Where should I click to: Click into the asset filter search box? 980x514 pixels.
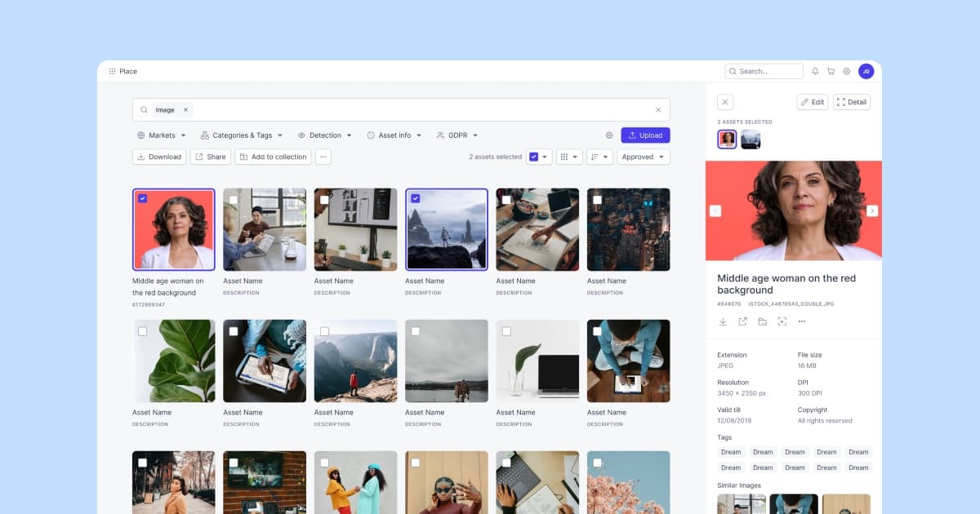pos(401,109)
